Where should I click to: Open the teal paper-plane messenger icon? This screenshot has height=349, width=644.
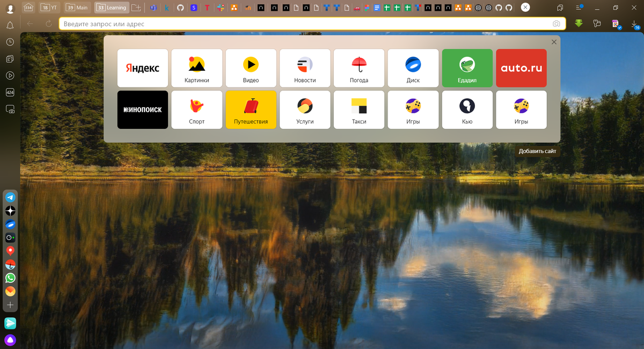coord(10,323)
